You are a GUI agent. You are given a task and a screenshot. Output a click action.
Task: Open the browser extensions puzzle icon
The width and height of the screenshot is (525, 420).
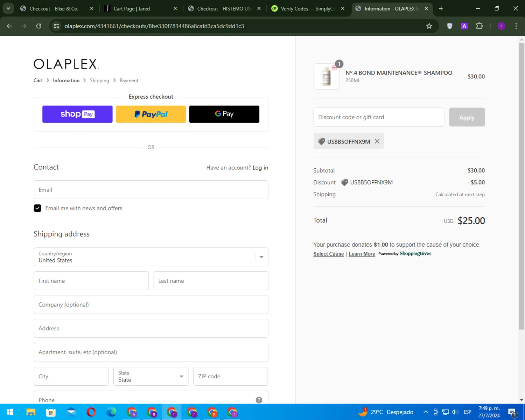point(479,26)
